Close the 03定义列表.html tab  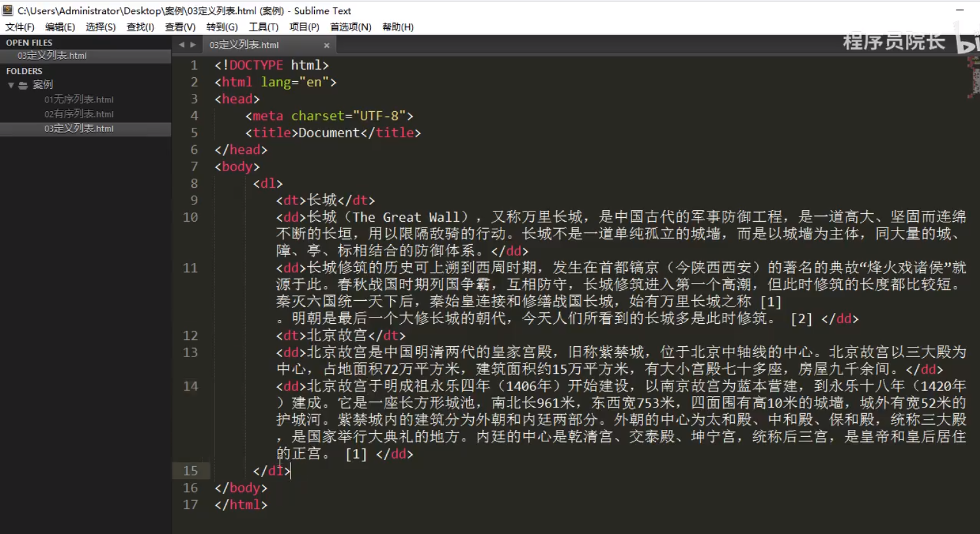326,45
